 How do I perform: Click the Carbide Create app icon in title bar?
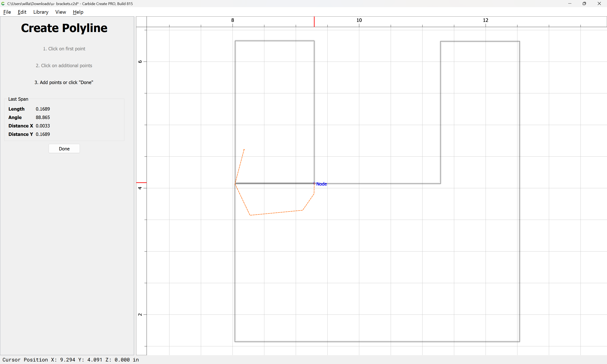tap(3, 4)
